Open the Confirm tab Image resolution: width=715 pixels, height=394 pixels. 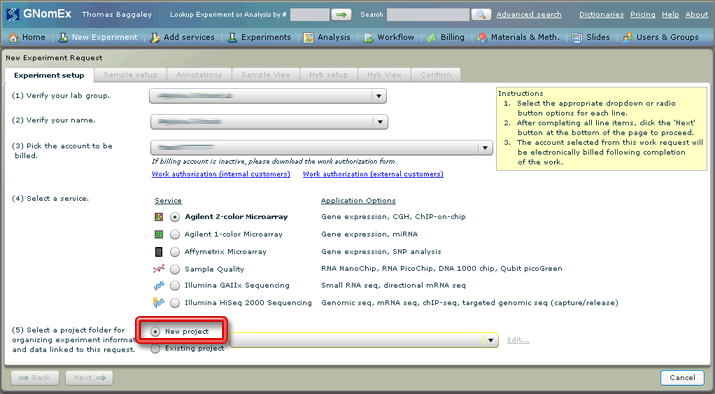436,75
